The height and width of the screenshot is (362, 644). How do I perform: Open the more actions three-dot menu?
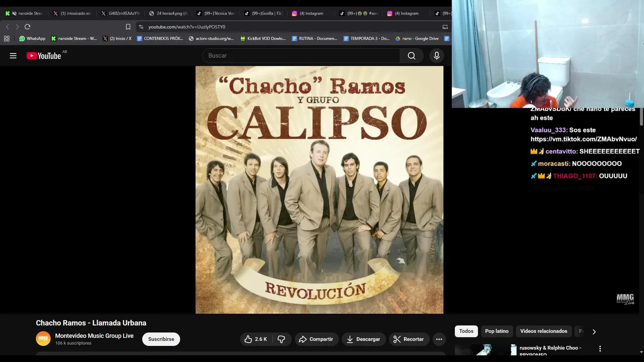click(439, 339)
